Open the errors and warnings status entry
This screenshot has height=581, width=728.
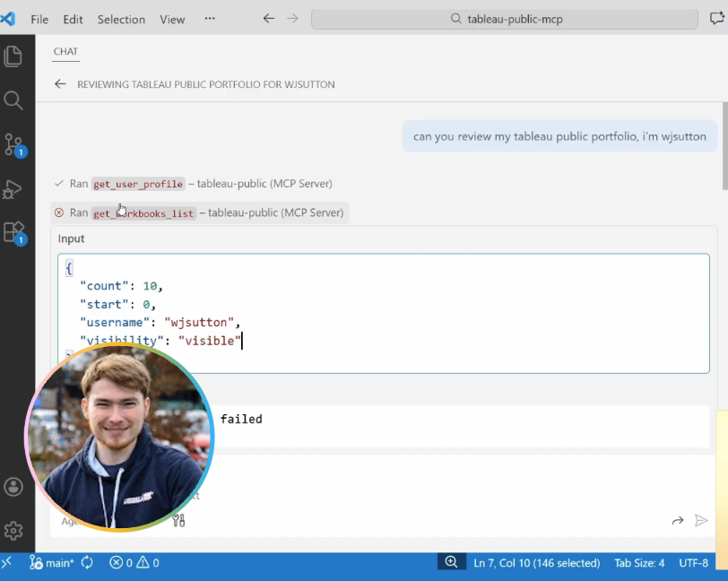[x=134, y=563]
